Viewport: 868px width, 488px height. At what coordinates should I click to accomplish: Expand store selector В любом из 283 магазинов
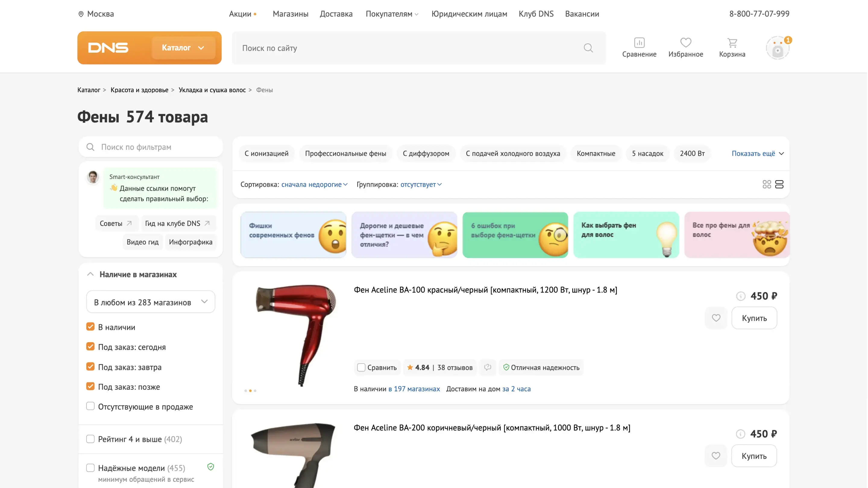[150, 302]
